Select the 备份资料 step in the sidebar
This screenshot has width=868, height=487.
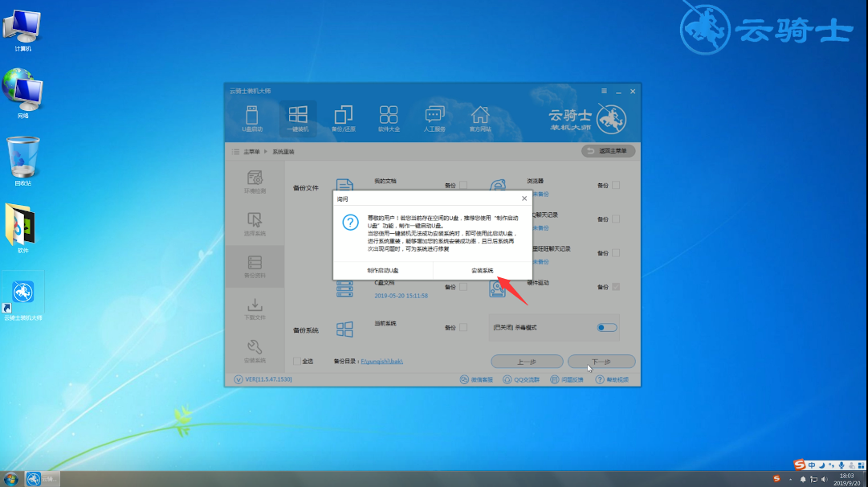[x=255, y=266]
